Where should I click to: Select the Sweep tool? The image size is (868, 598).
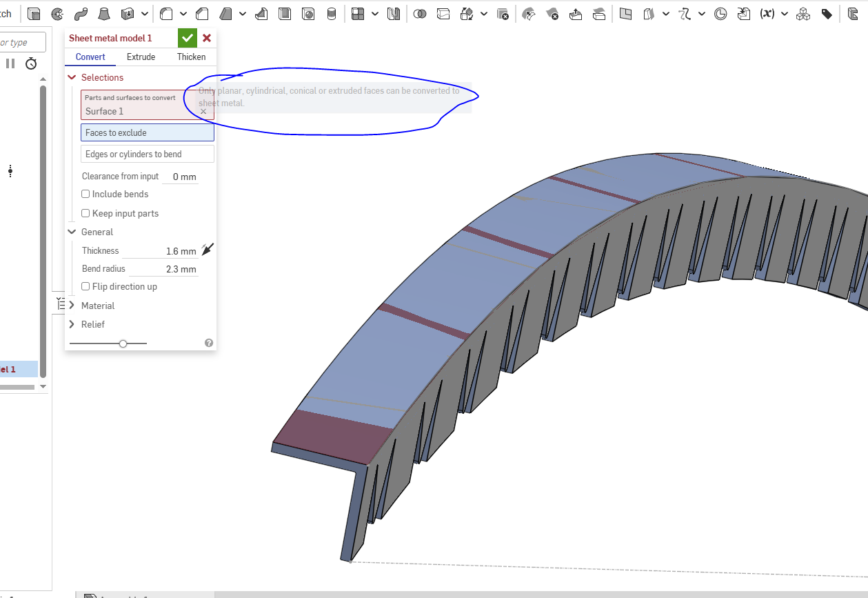pos(81,14)
